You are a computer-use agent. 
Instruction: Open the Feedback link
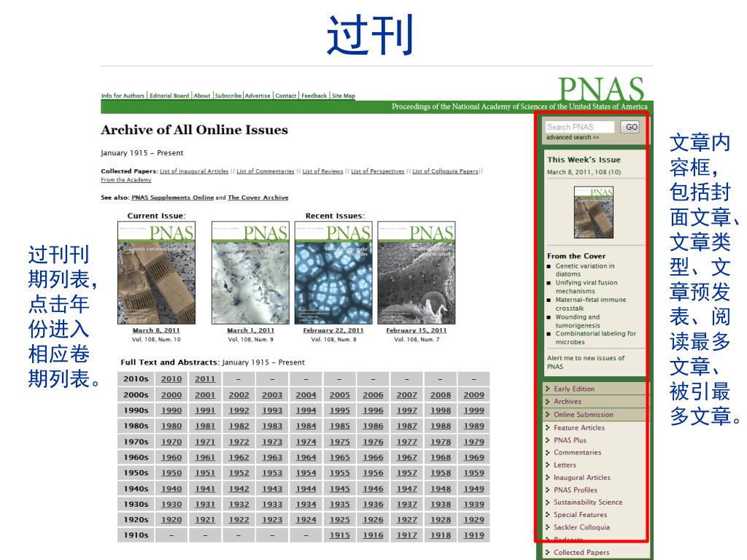coord(314,96)
